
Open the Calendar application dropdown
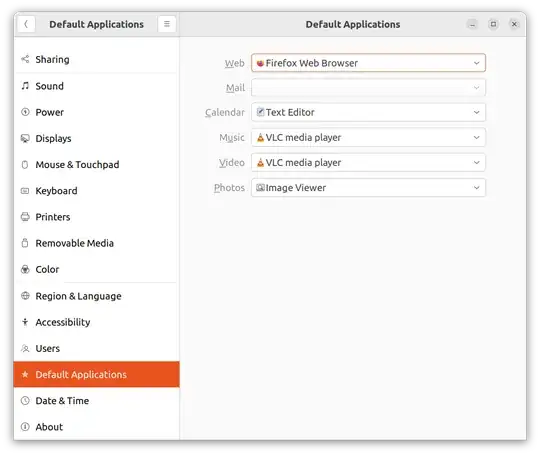[368, 112]
